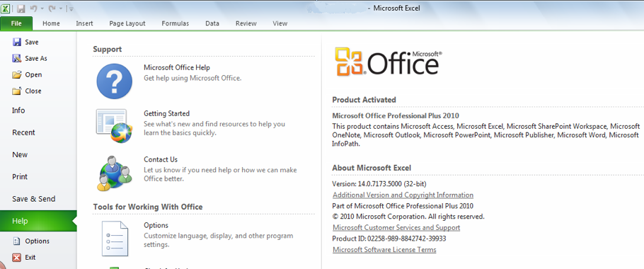The height and width of the screenshot is (269, 644).
Task: Switch to the Insert ribbon tab
Action: click(x=85, y=23)
